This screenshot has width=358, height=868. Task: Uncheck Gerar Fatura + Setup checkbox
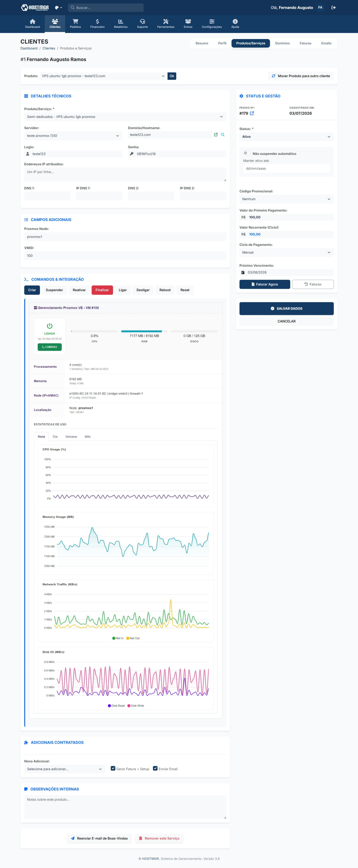113,768
